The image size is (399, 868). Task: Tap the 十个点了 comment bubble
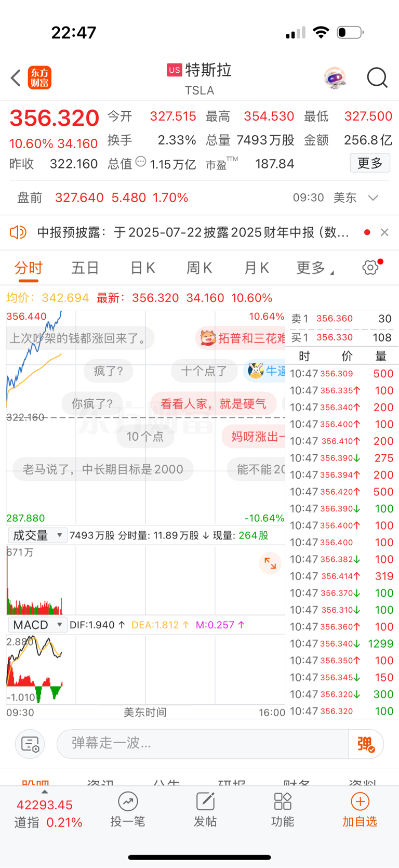point(204,371)
